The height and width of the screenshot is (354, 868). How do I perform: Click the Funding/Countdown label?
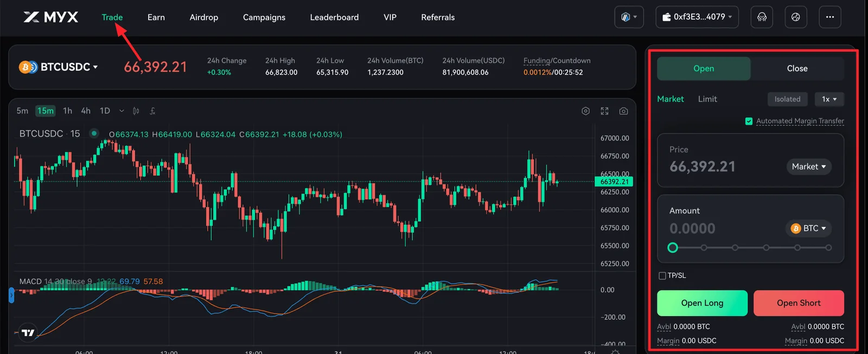click(x=557, y=61)
